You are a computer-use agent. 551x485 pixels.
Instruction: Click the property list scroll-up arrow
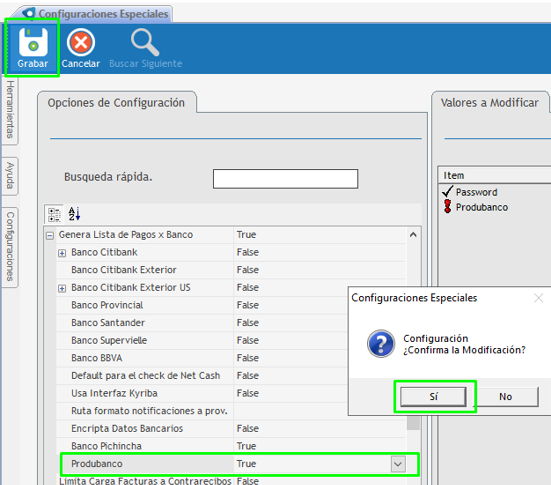pos(413,235)
